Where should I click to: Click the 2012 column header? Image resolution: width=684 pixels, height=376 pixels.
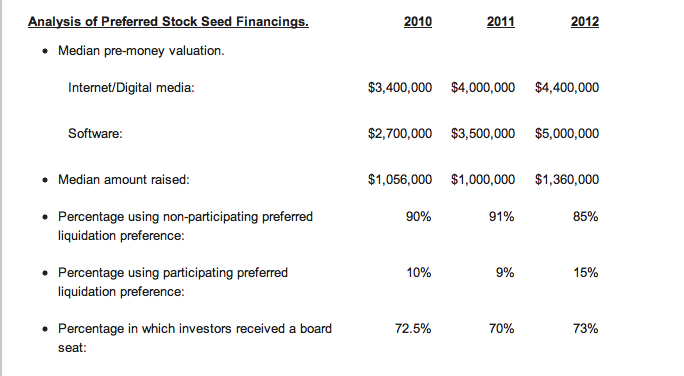point(585,22)
